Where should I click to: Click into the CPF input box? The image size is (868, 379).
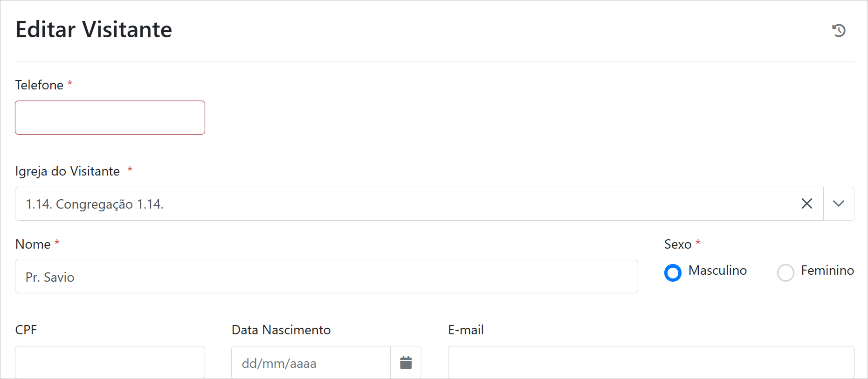(110, 362)
